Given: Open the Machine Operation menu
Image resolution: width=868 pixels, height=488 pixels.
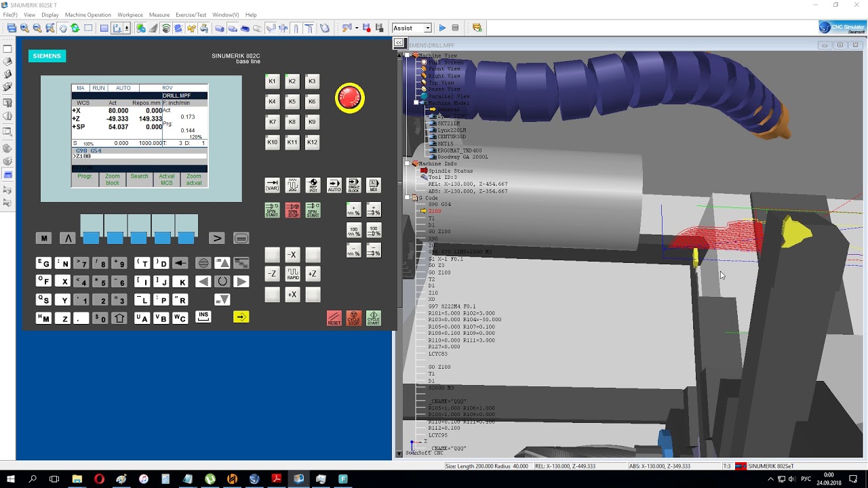Looking at the screenshot, I should (x=88, y=15).
